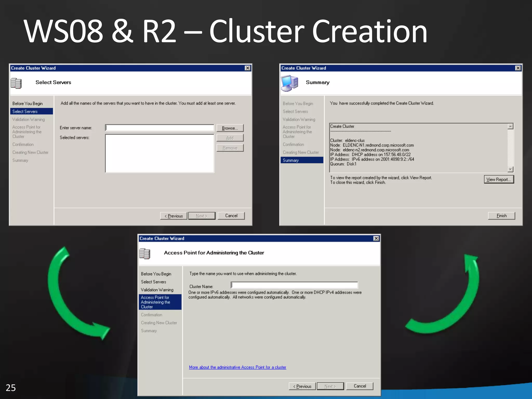532x399 pixels.
Task: Select 'Creating New Cluster' step in Access Point wizard
Action: click(x=159, y=323)
